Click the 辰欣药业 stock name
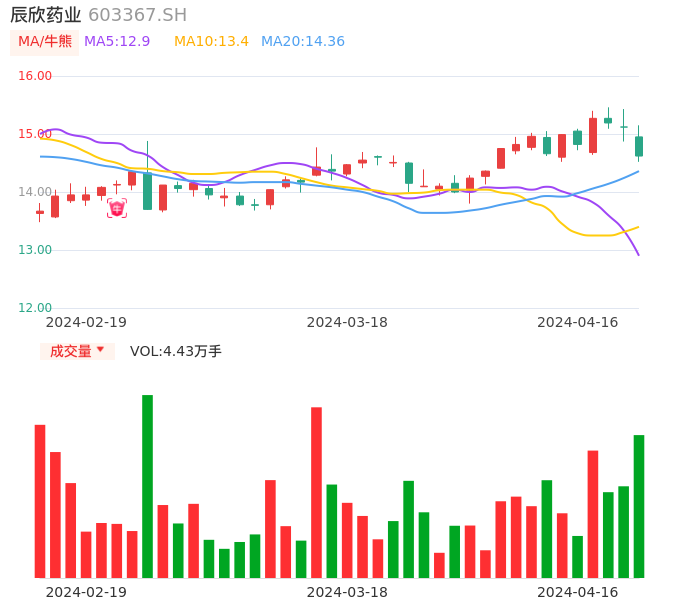The height and width of the screenshot is (606, 686). [x=46, y=15]
